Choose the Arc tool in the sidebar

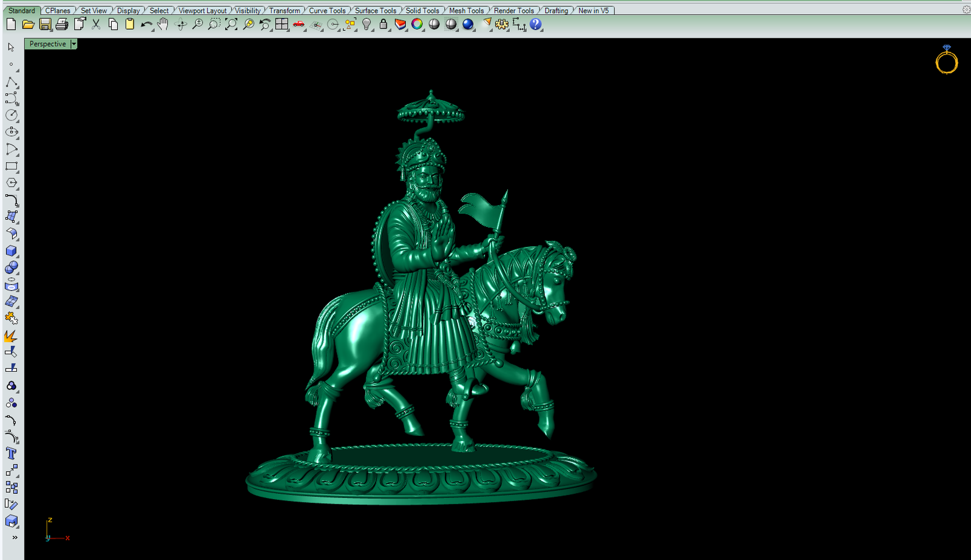[x=12, y=149]
